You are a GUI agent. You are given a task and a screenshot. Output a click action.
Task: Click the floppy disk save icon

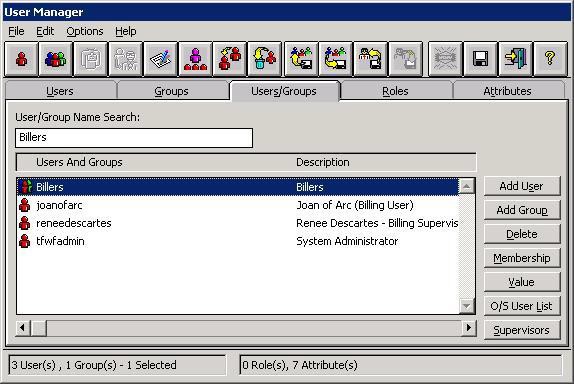(480, 59)
